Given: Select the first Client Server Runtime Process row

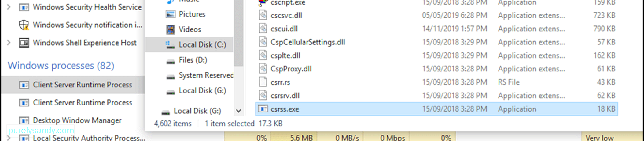Looking at the screenshot, I should point(73,85).
